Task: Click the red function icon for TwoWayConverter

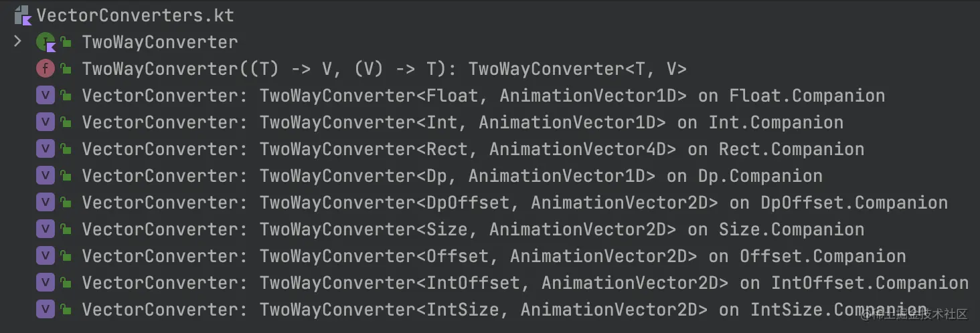Action: click(45, 69)
